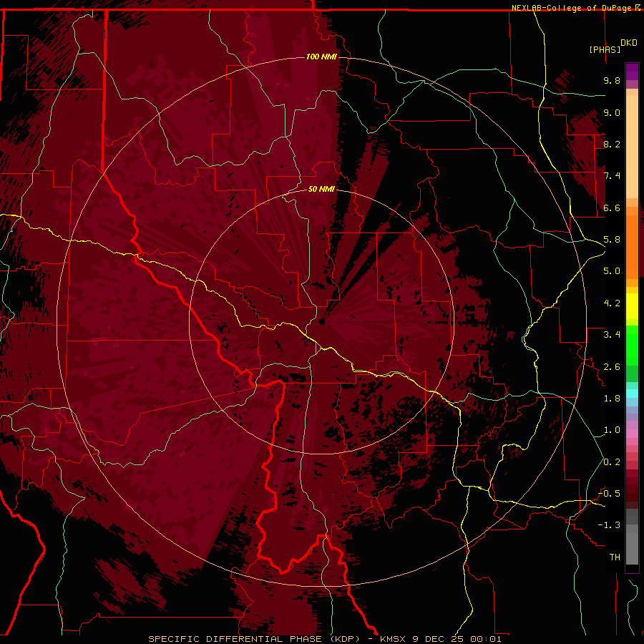
Task: Click the KMSX station identifier in the caption
Action: pyautogui.click(x=393, y=639)
